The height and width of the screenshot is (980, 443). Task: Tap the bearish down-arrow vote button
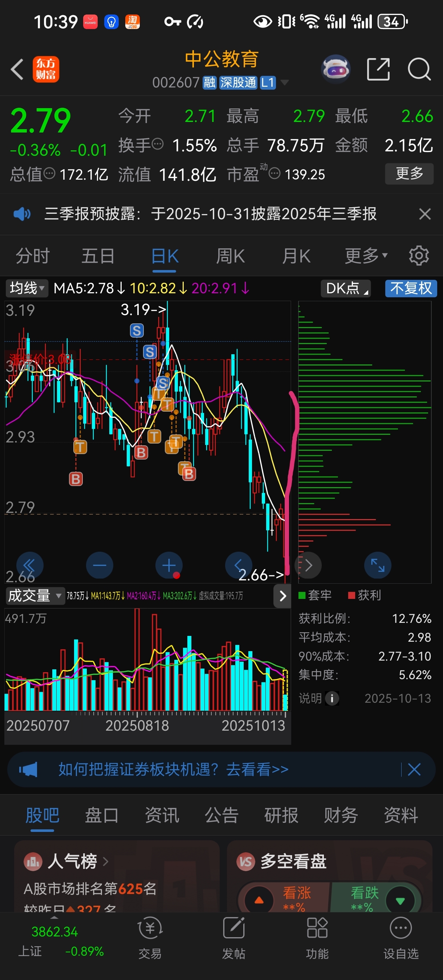[400, 900]
